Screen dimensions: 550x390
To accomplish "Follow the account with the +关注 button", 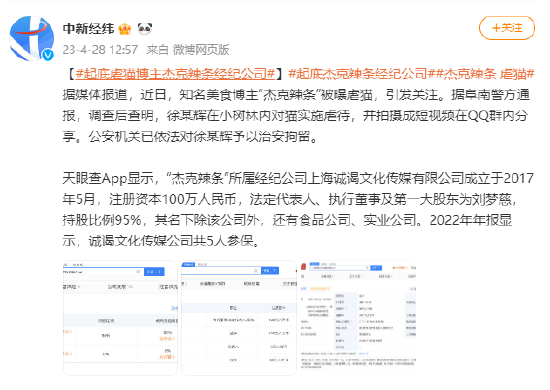I will (507, 28).
